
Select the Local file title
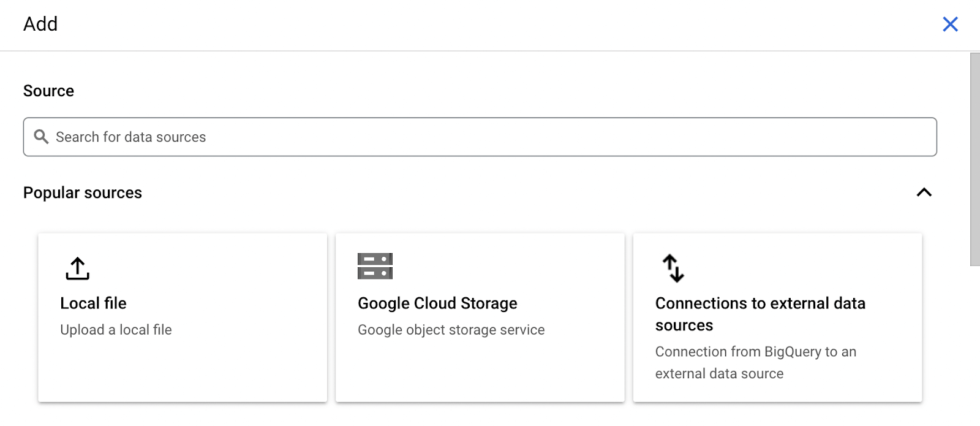(x=93, y=303)
